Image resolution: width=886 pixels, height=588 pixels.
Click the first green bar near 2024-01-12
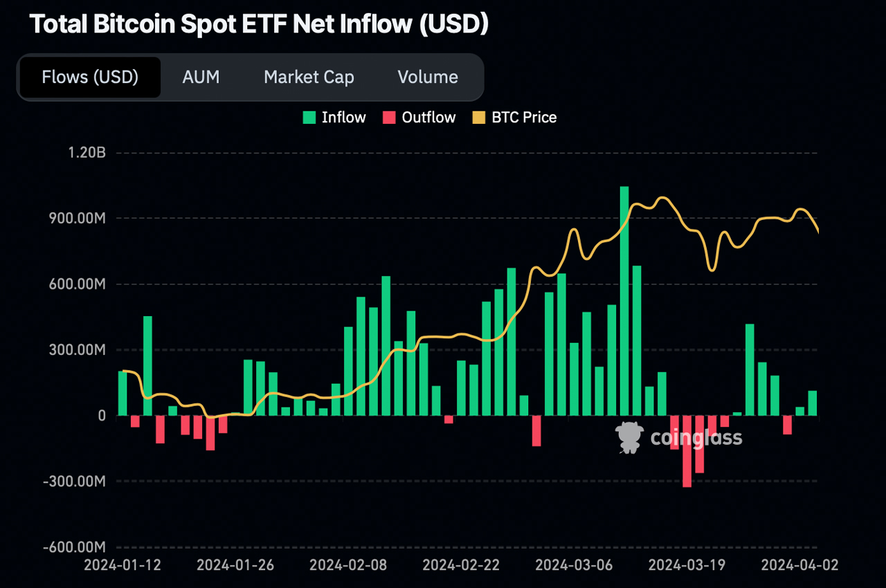point(121,394)
